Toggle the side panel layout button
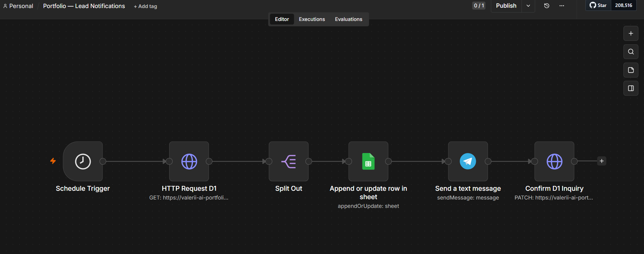This screenshot has height=254, width=644. click(x=631, y=88)
